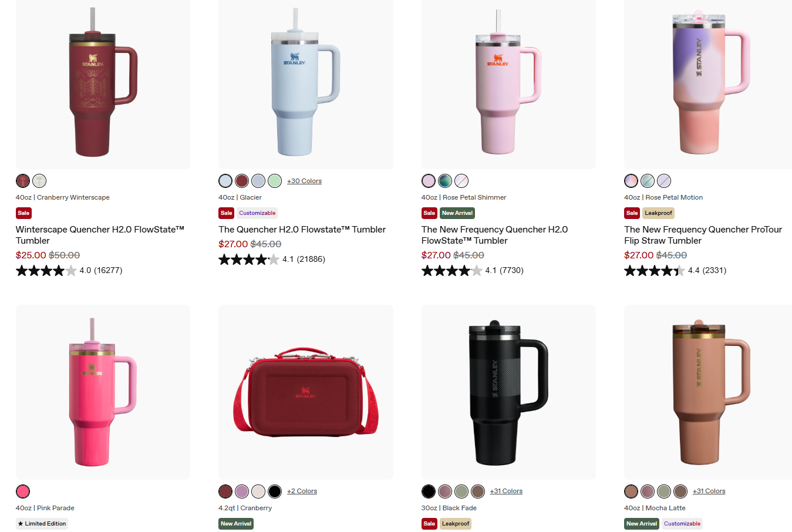Viewport: 792px width, 532px height.
Task: Open the +30 Colors link
Action: [x=304, y=181]
